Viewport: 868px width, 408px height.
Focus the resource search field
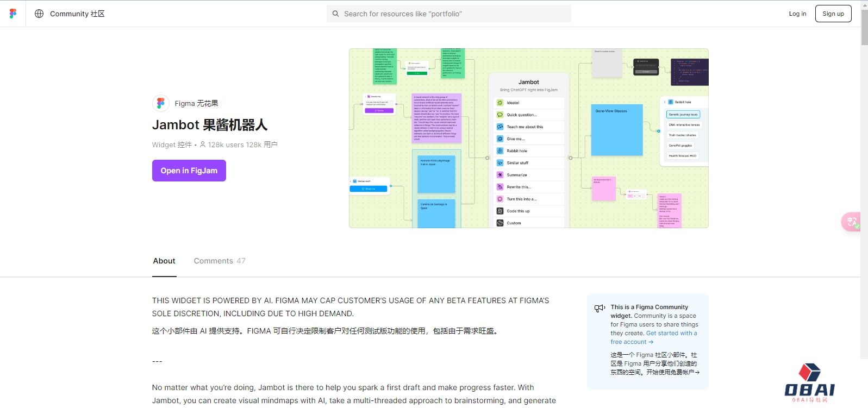(449, 14)
